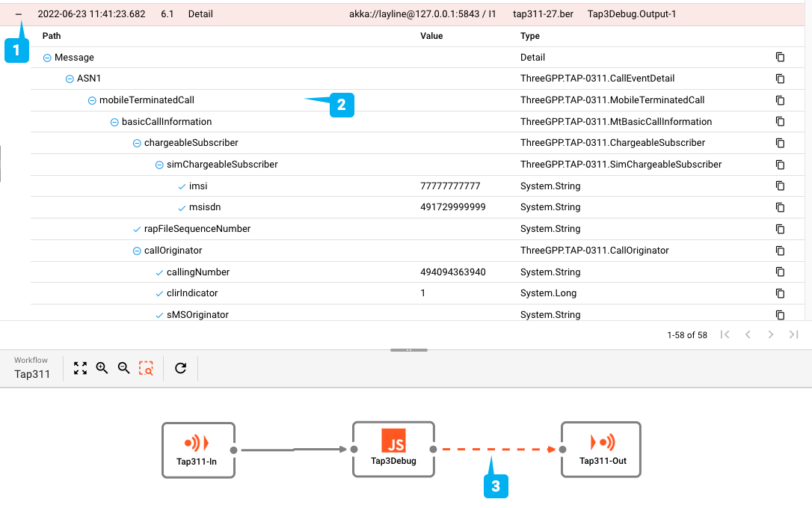The width and height of the screenshot is (812, 508).
Task: Zoom in on the workflow diagram
Action: pyautogui.click(x=102, y=368)
